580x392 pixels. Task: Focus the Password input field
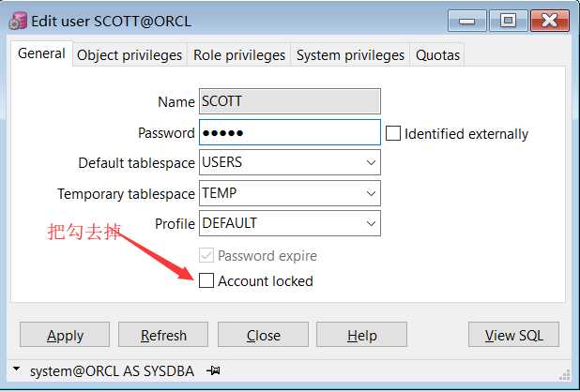pyautogui.click(x=290, y=132)
